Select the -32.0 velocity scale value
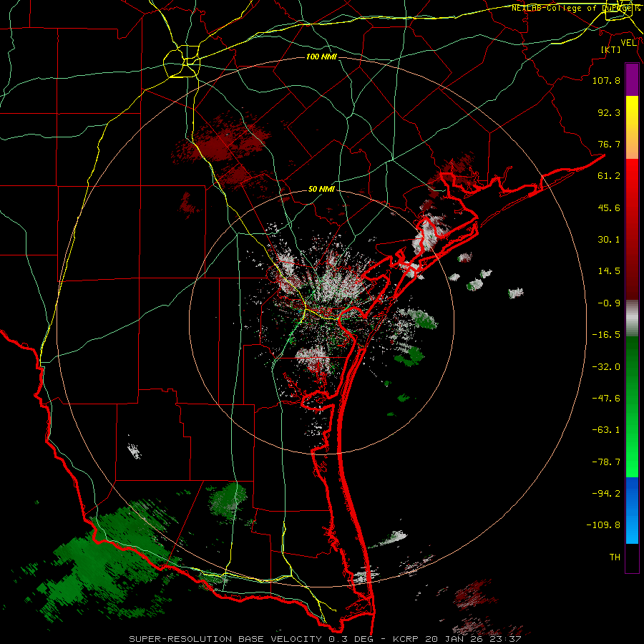 click(x=606, y=367)
